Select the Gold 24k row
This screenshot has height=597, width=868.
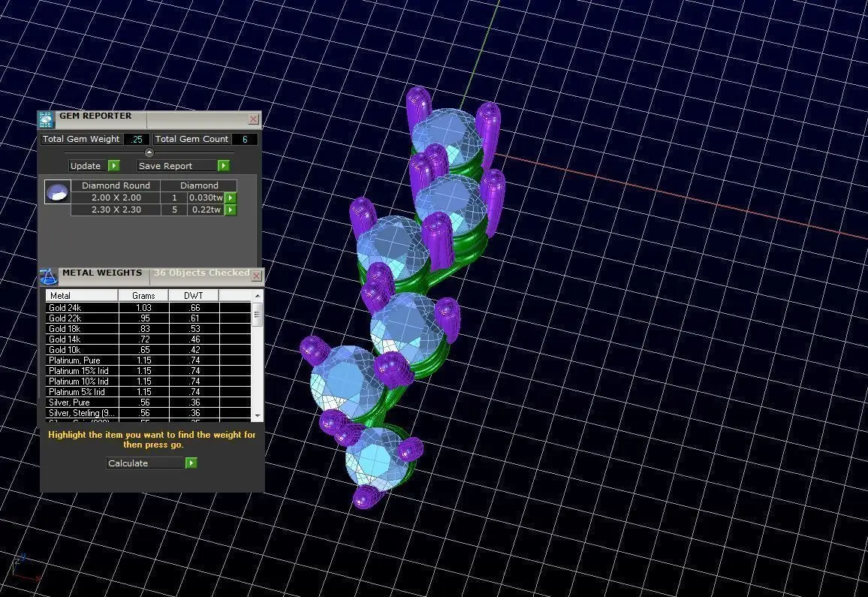pos(149,307)
